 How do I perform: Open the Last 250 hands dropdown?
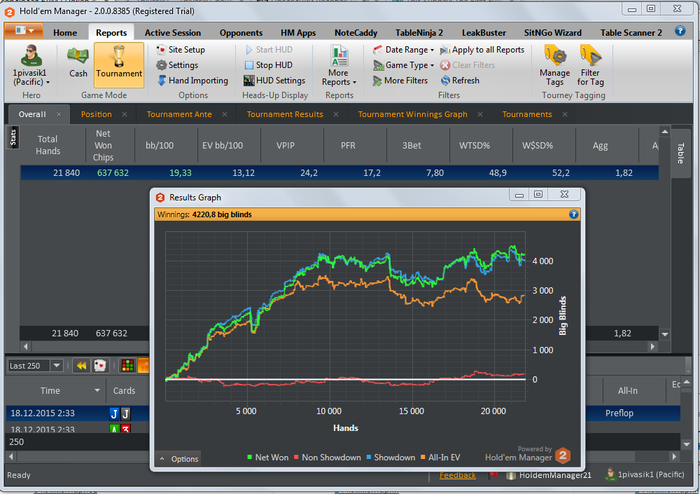pyautogui.click(x=57, y=365)
